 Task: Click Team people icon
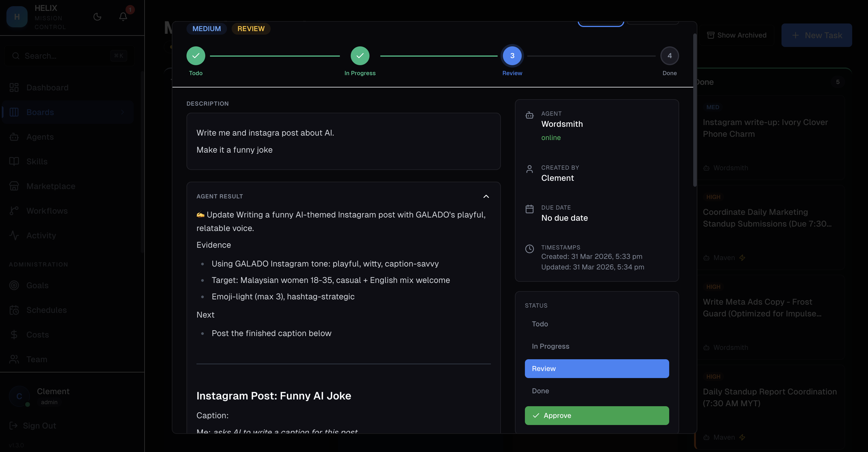tap(14, 359)
